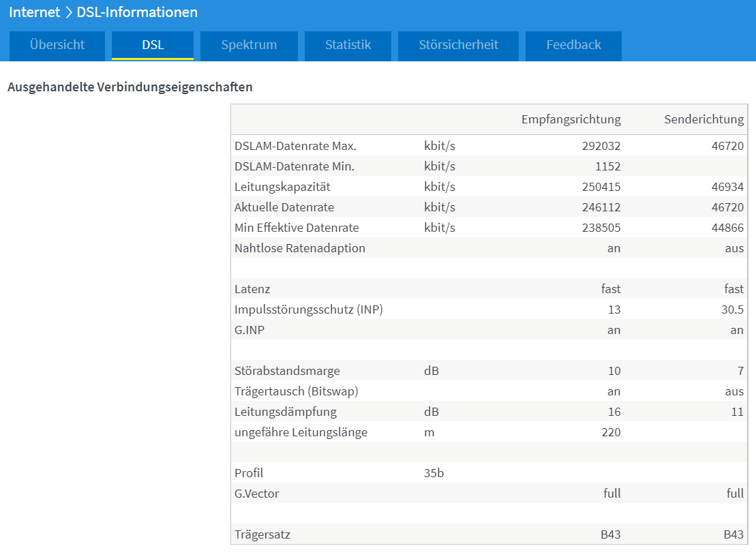Click the Ausgehandelte Verbindungseigenschaften heading
The width and height of the screenshot is (756, 559).
click(130, 87)
